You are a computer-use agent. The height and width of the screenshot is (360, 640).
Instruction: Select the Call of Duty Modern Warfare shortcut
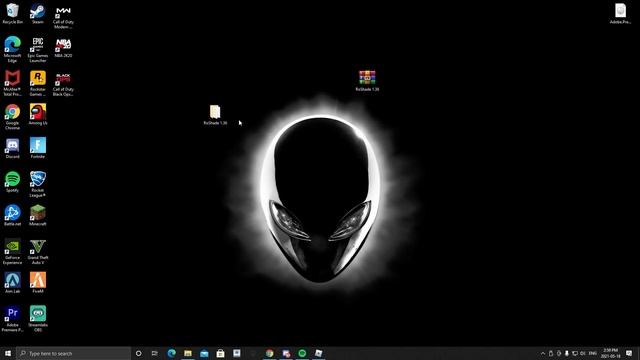(x=63, y=16)
